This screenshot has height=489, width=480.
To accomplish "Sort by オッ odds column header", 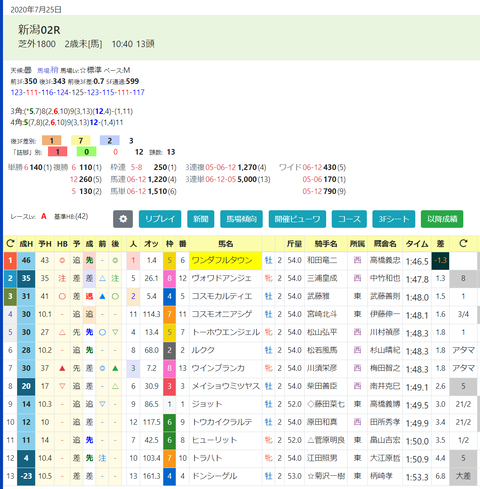I will click(151, 244).
